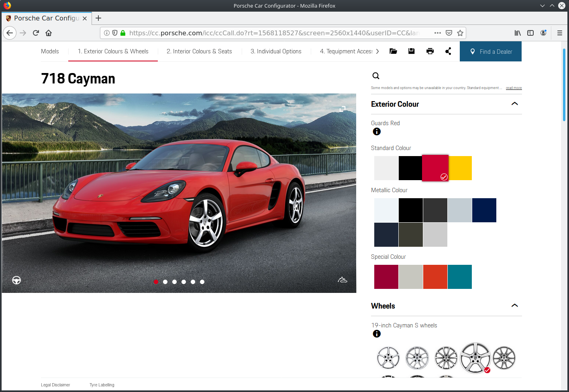Open Firefox library icon
Viewport: 569px width, 392px height.
[518, 33]
